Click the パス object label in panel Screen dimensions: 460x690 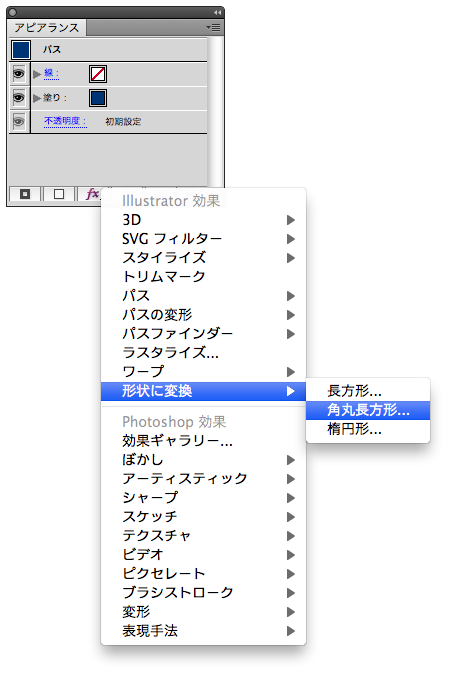pos(52,50)
